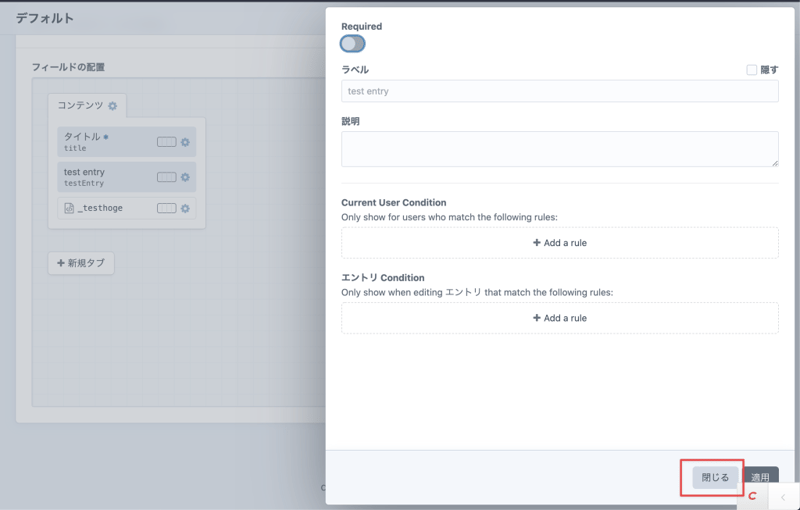Open the _testhoge element settings gear
Screen dimensions: 800x510
click(185, 208)
